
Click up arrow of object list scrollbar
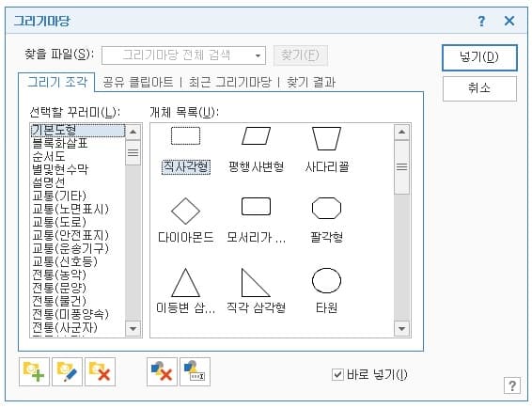(402, 132)
